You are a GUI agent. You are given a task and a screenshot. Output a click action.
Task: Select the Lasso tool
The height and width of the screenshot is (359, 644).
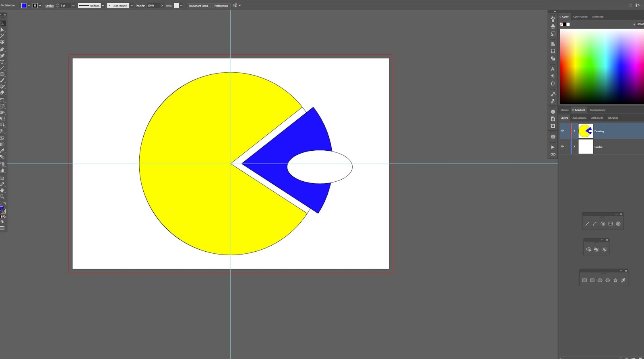tap(2, 42)
